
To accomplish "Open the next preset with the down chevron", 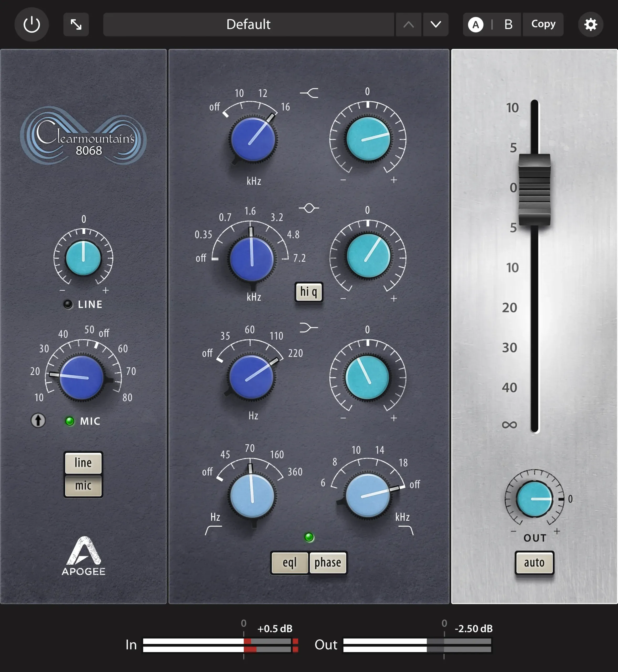I will [x=436, y=24].
